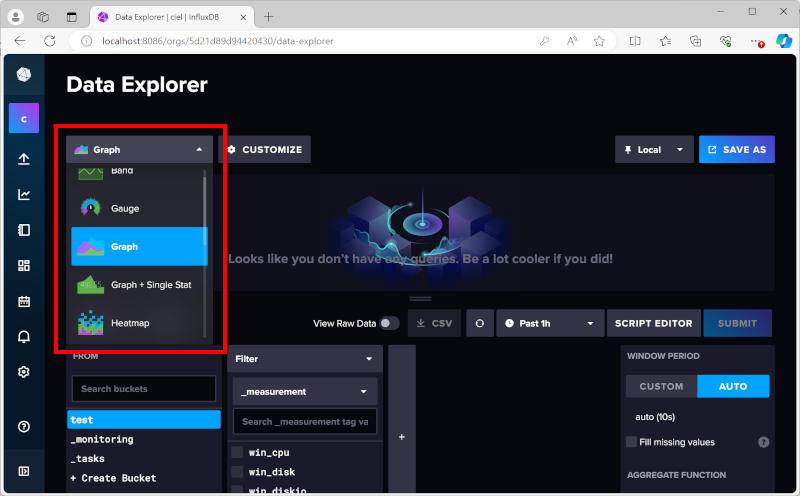Screen dimensions: 800x496
Task: Collapse the Graph visualization type dropdown
Action: [x=139, y=150]
